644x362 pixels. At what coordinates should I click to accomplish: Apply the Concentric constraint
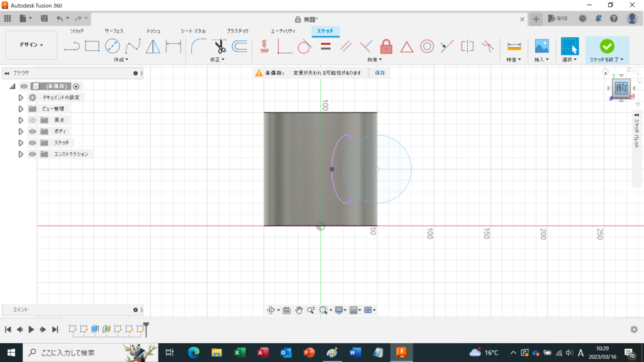coord(427,47)
